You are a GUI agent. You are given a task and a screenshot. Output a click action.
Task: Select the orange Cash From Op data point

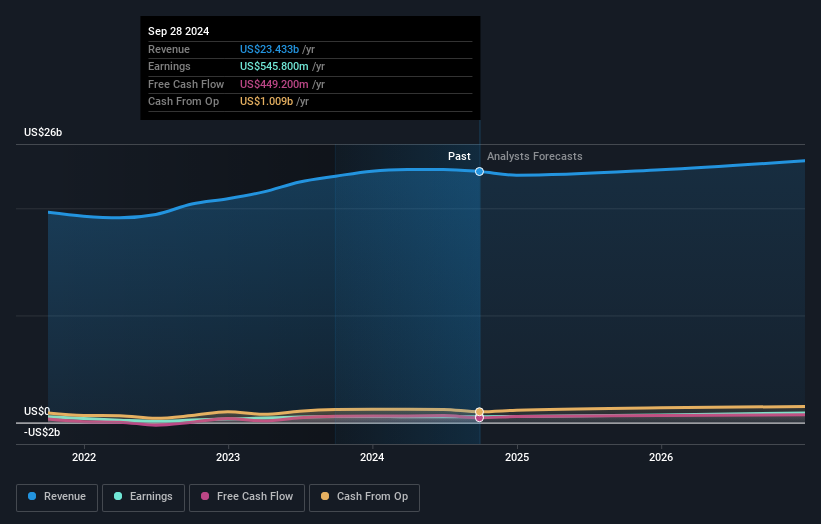pos(479,412)
